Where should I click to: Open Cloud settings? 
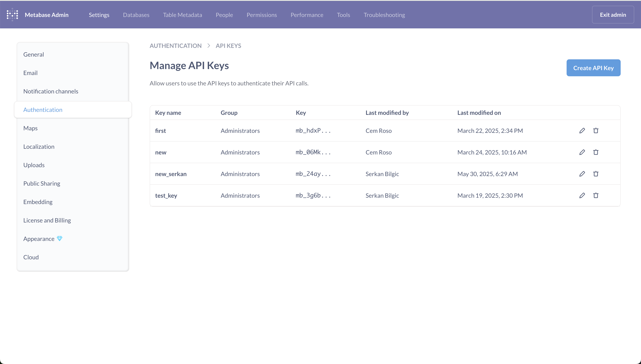(x=73, y=257)
